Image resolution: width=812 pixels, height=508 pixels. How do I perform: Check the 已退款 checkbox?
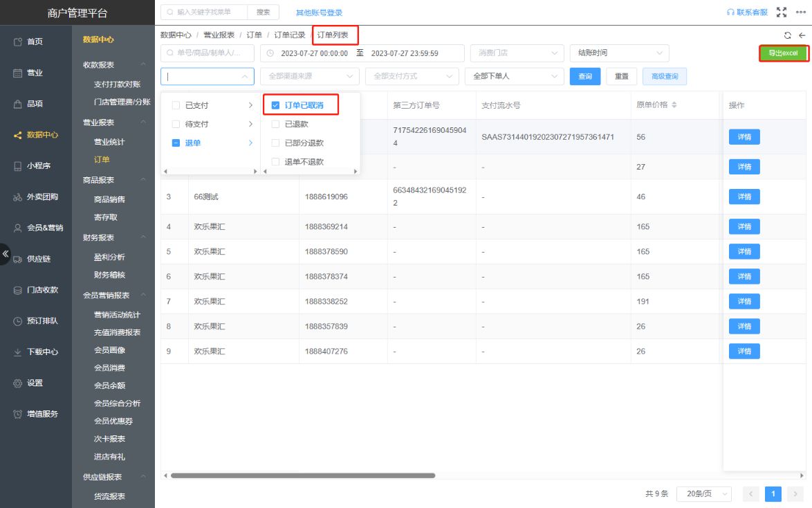(x=275, y=124)
